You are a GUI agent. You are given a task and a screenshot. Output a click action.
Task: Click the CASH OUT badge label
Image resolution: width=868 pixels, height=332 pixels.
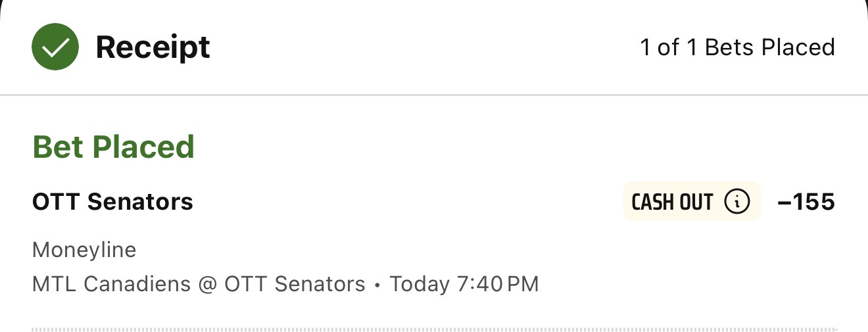(x=672, y=202)
